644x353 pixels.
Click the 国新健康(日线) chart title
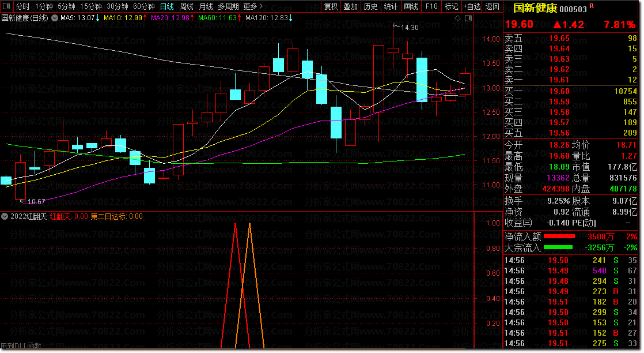pos(25,18)
